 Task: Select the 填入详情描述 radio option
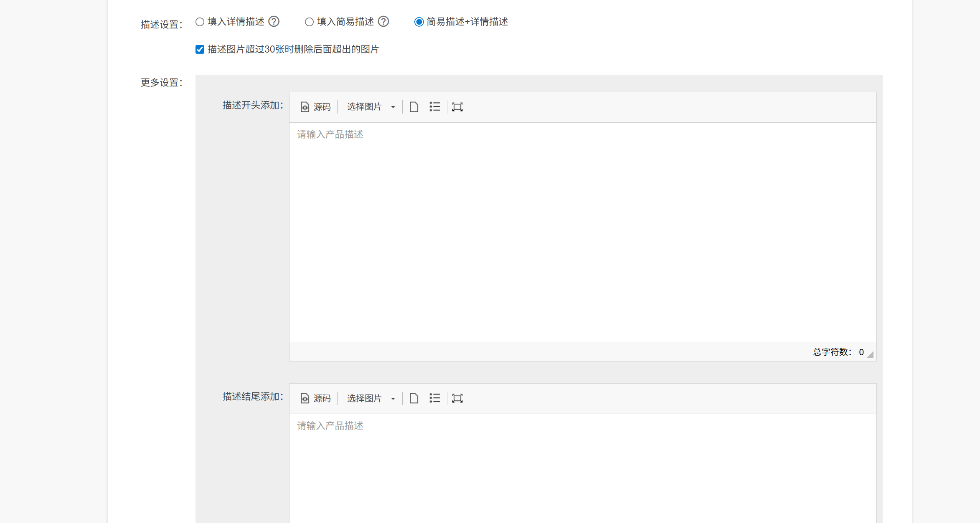pyautogui.click(x=200, y=22)
